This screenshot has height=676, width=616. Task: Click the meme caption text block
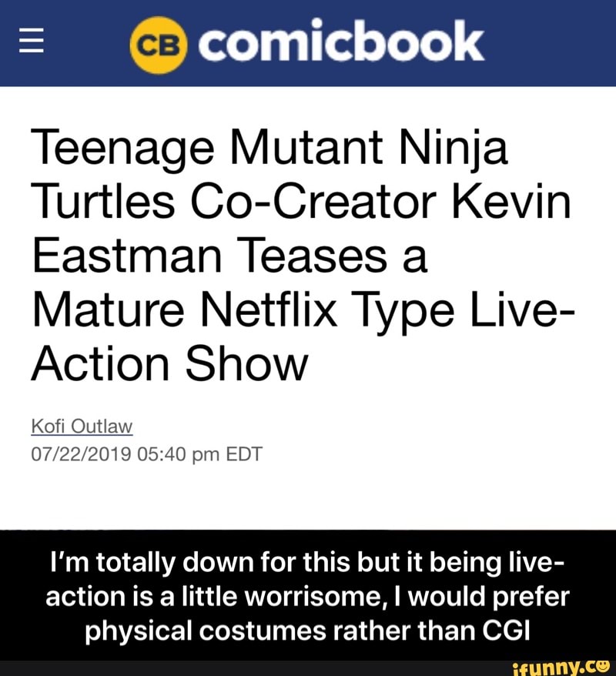click(308, 596)
